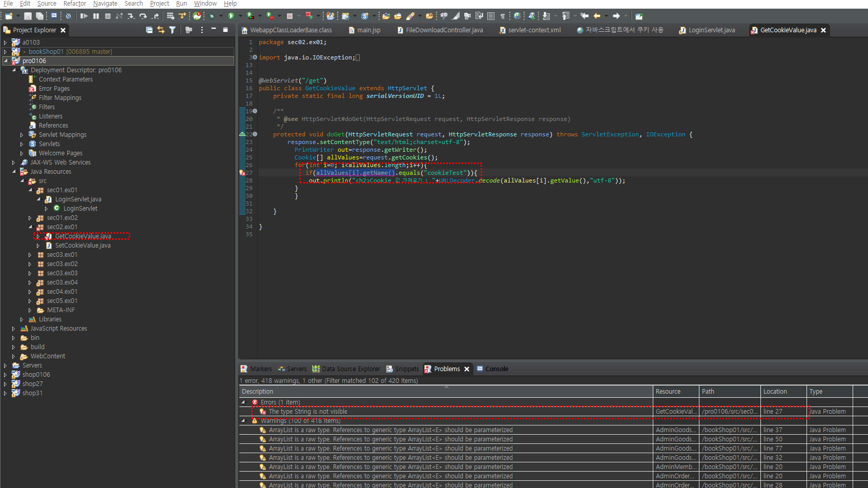The width and height of the screenshot is (868, 488).
Task: Launch Debug via the bug icon
Action: [212, 16]
